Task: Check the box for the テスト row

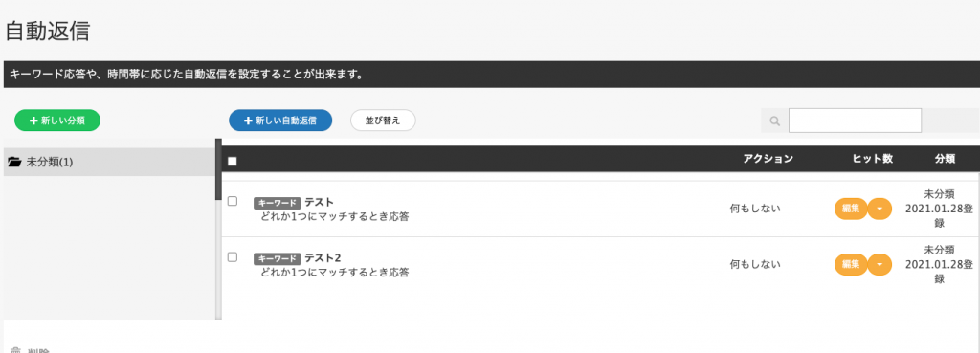Action: [233, 201]
